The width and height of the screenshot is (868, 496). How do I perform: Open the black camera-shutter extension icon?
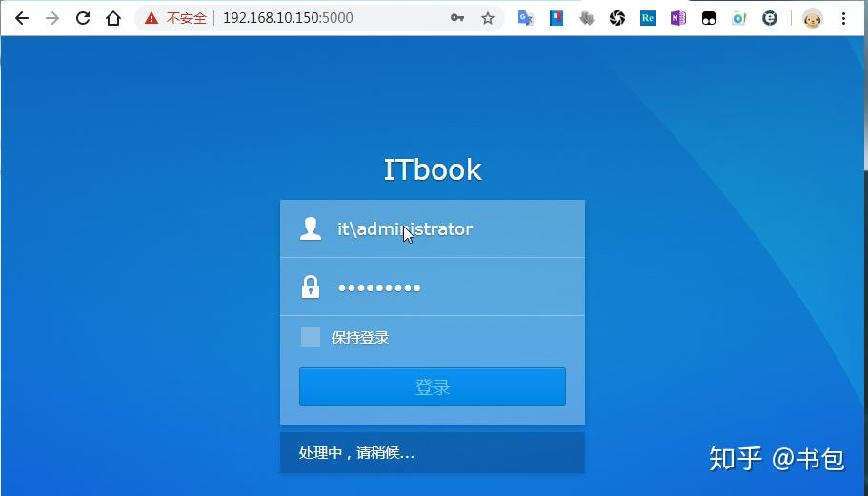(617, 18)
